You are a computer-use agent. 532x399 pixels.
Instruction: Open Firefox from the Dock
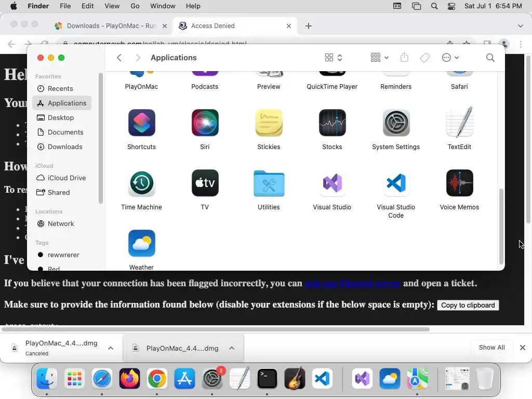(x=129, y=379)
